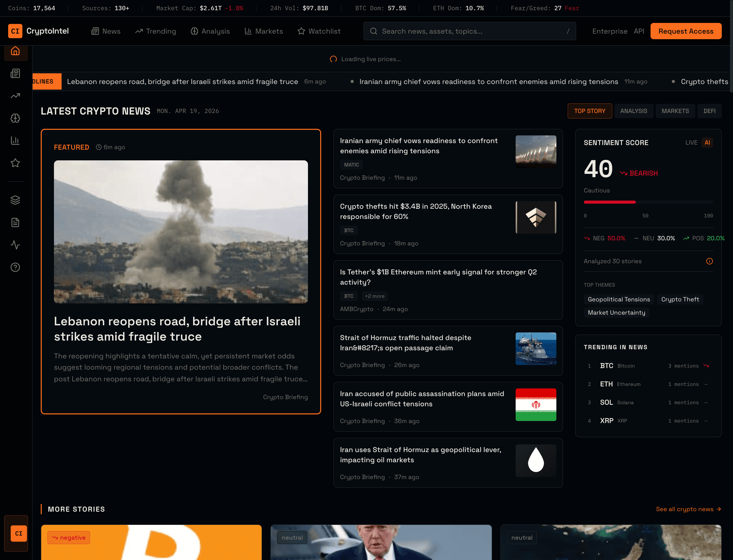This screenshot has height=560, width=733.
Task: Open the star Watchlist icon in sidebar
Action: (x=15, y=163)
